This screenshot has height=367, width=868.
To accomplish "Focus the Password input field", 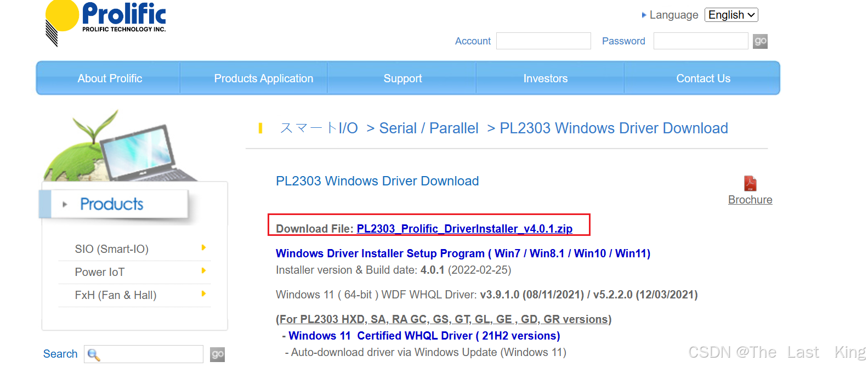I will click(x=701, y=41).
